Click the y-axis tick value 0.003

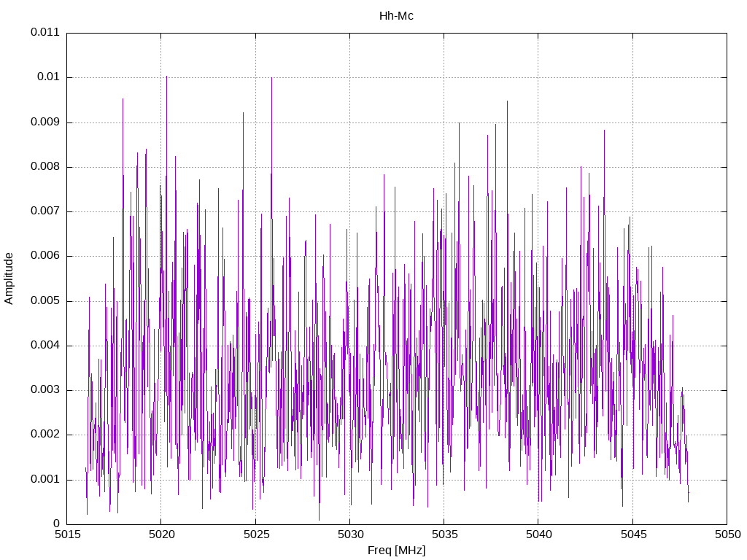click(x=45, y=389)
